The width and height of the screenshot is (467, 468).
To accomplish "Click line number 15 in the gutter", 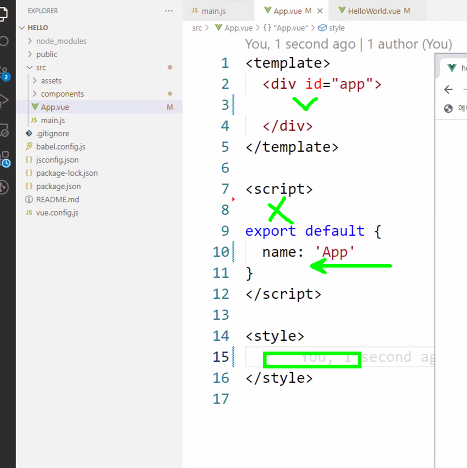I will (221, 357).
